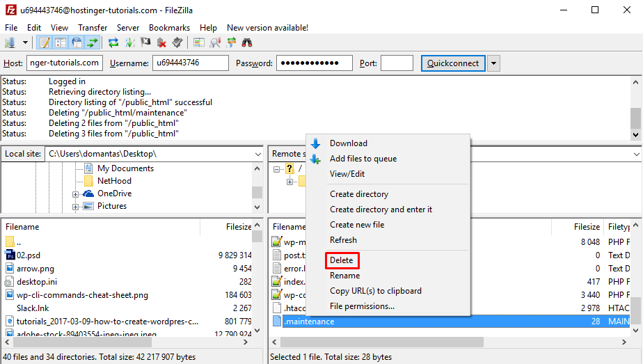The image size is (643, 364).
Task: Open the Transfer menu
Action: 93,27
